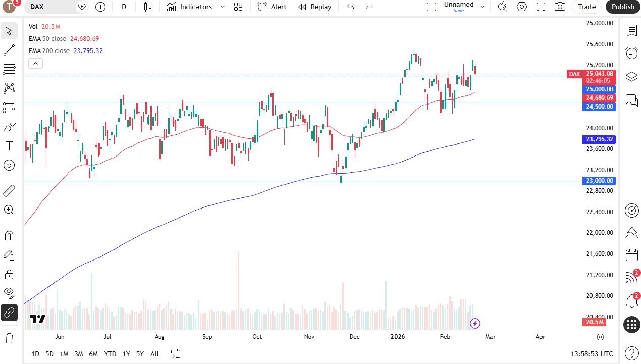
Task: Open quick search icon
Action: point(502,7)
